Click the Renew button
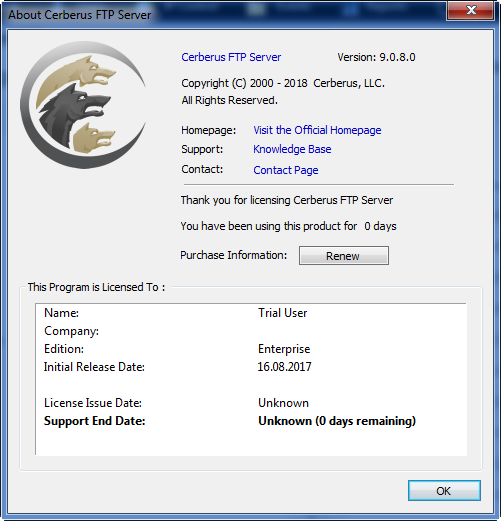501x521 pixels. tap(344, 256)
